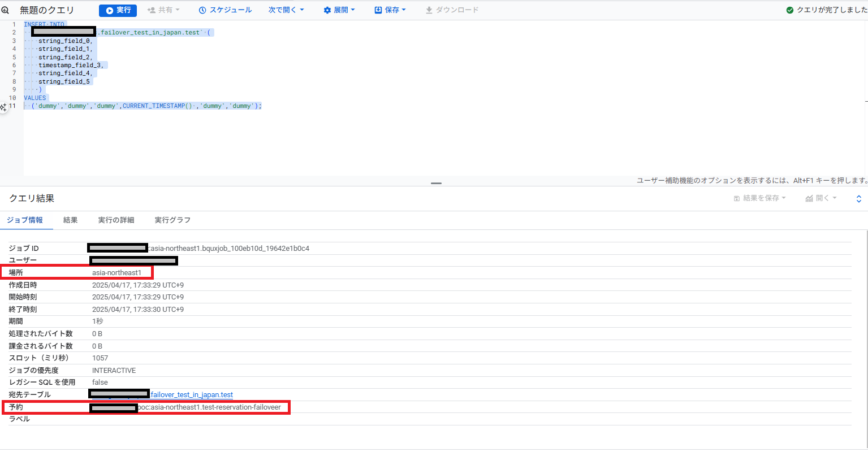Click the timestamp_field_3 line in the editor
This screenshot has height=452, width=868.
[70, 65]
